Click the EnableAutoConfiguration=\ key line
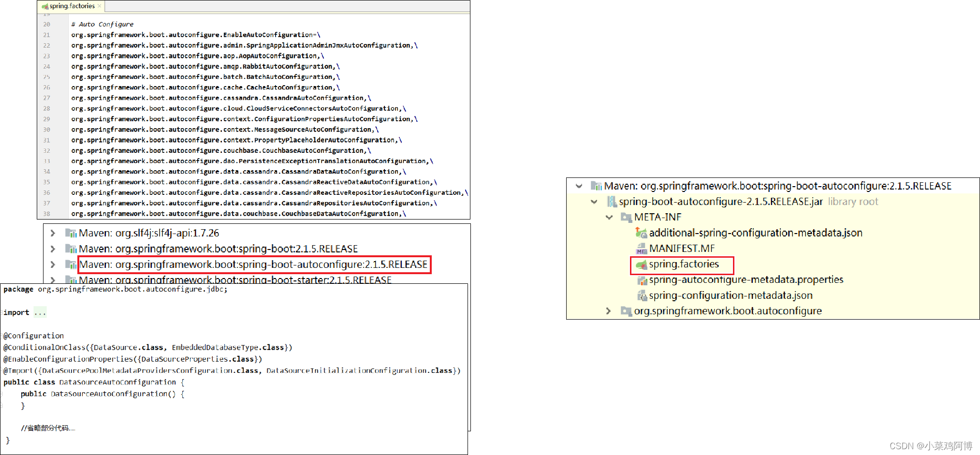 point(195,35)
